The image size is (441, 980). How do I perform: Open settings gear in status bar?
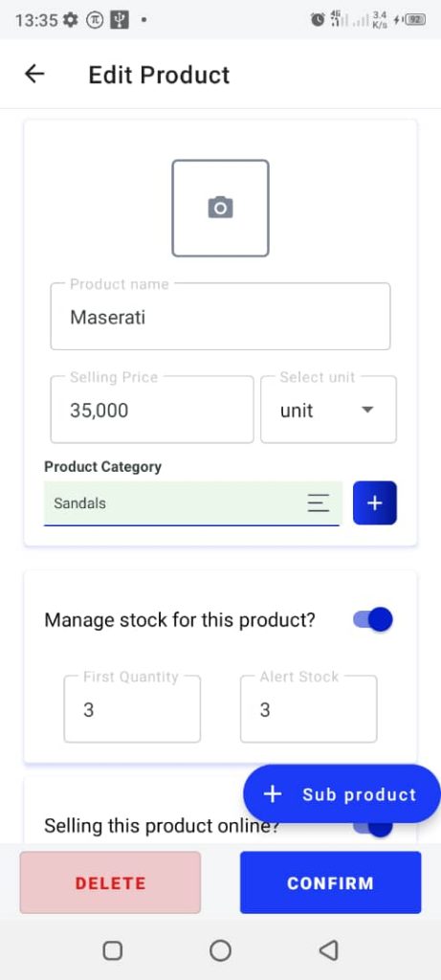[x=71, y=20]
